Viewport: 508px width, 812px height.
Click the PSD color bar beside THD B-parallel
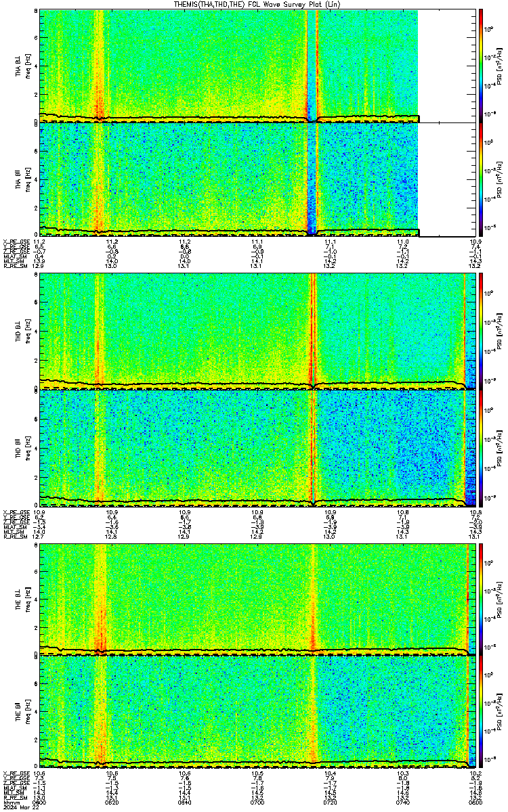(x=481, y=448)
